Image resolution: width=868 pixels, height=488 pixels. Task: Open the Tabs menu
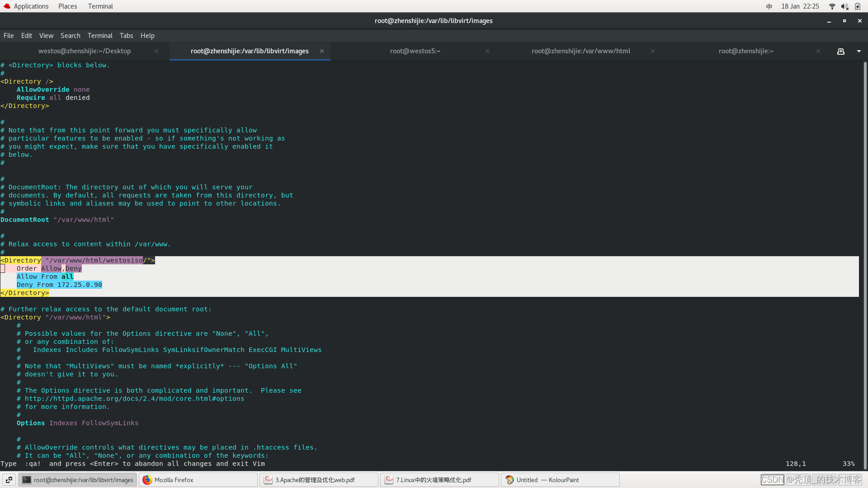(x=126, y=36)
